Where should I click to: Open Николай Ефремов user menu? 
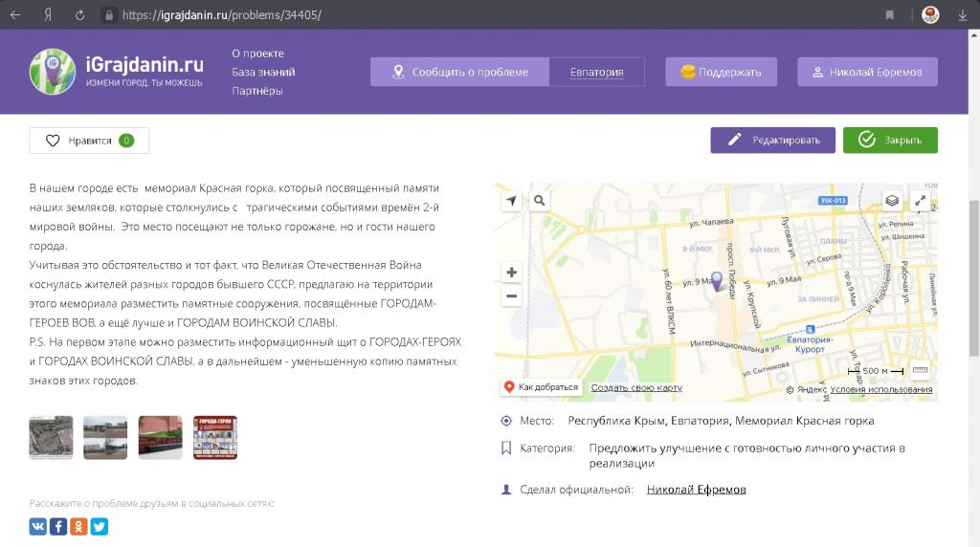867,72
